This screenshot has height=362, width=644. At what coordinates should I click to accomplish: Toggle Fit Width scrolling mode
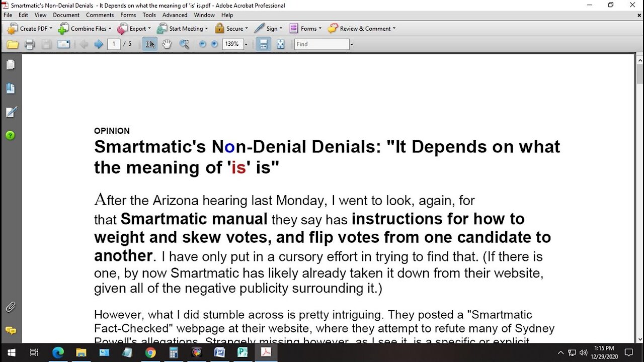[263, 44]
